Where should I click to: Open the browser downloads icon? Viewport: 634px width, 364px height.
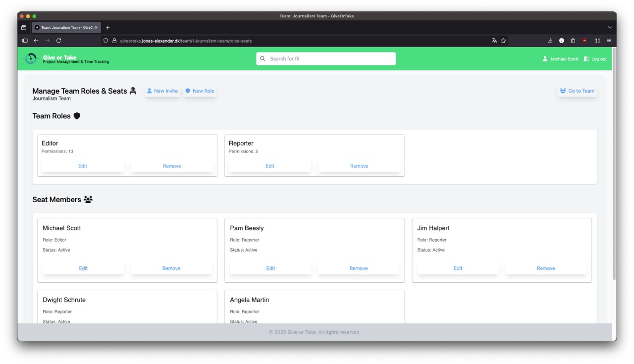tap(550, 41)
